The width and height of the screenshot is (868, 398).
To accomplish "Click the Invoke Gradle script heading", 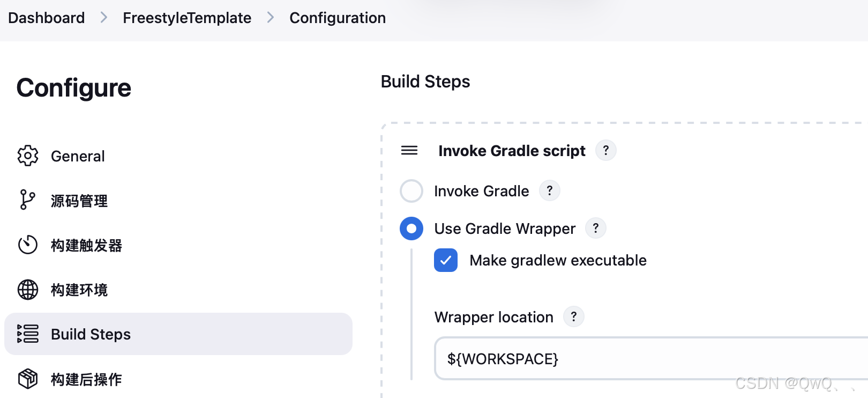I will [x=512, y=151].
